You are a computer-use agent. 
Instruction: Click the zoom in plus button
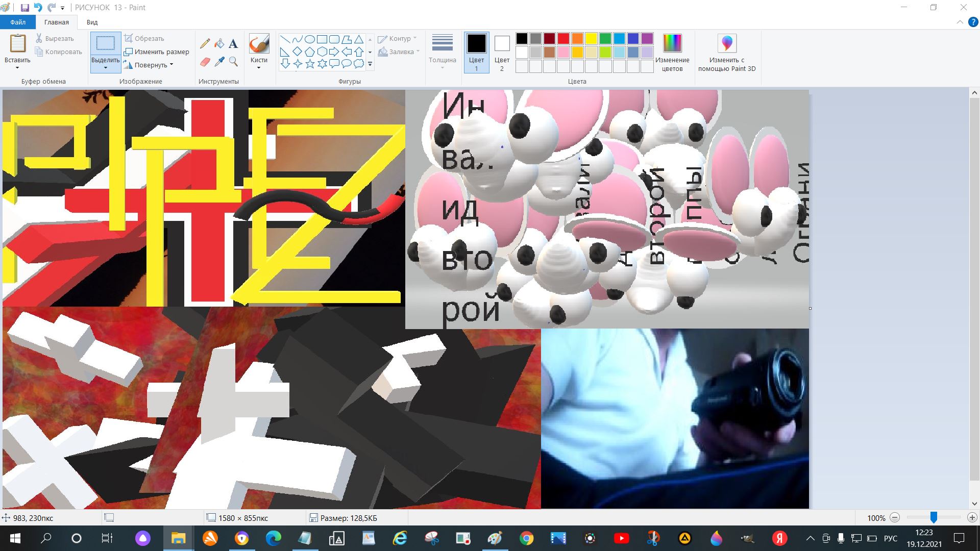pyautogui.click(x=972, y=517)
